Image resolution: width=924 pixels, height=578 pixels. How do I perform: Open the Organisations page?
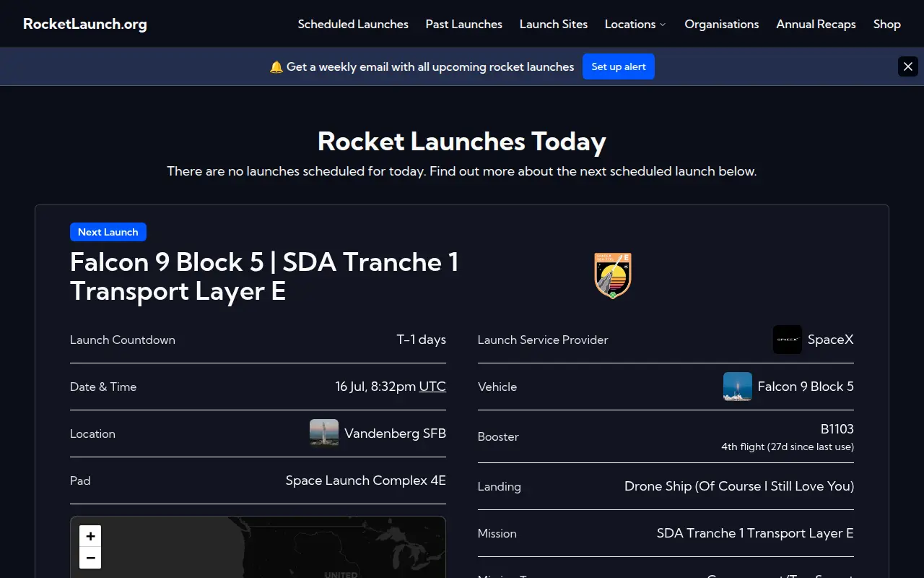click(x=722, y=24)
